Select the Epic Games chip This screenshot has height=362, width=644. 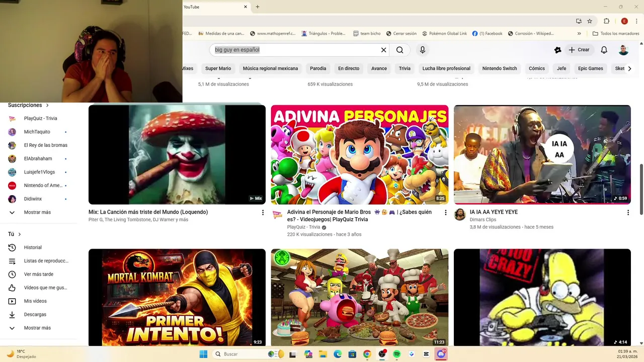591,68
